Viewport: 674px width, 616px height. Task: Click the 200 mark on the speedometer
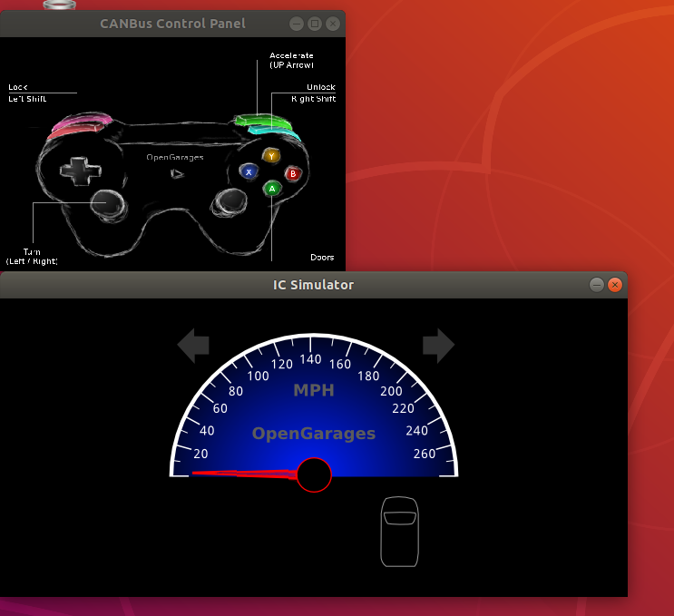tap(391, 391)
